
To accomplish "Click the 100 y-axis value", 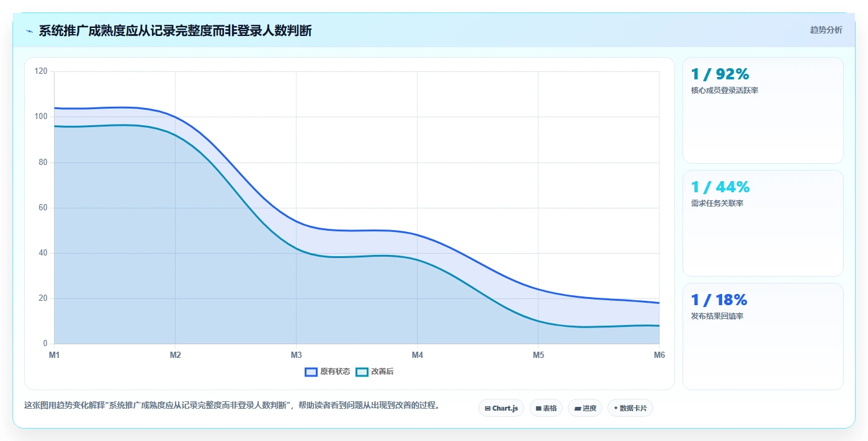I will tap(41, 117).
